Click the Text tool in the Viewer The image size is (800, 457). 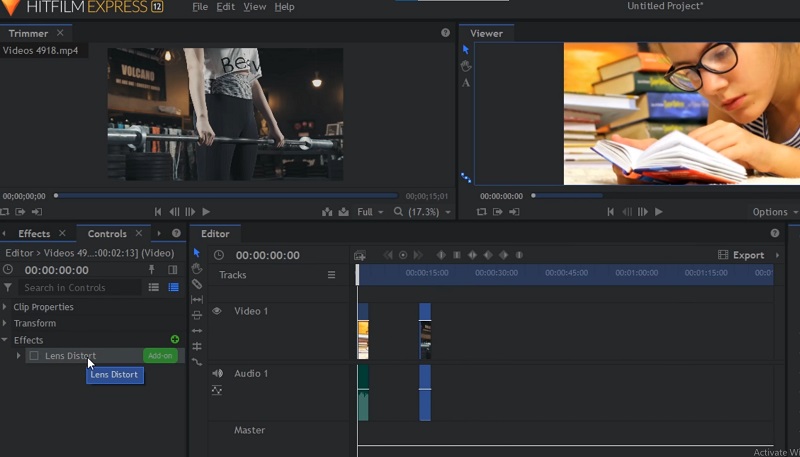tap(466, 83)
